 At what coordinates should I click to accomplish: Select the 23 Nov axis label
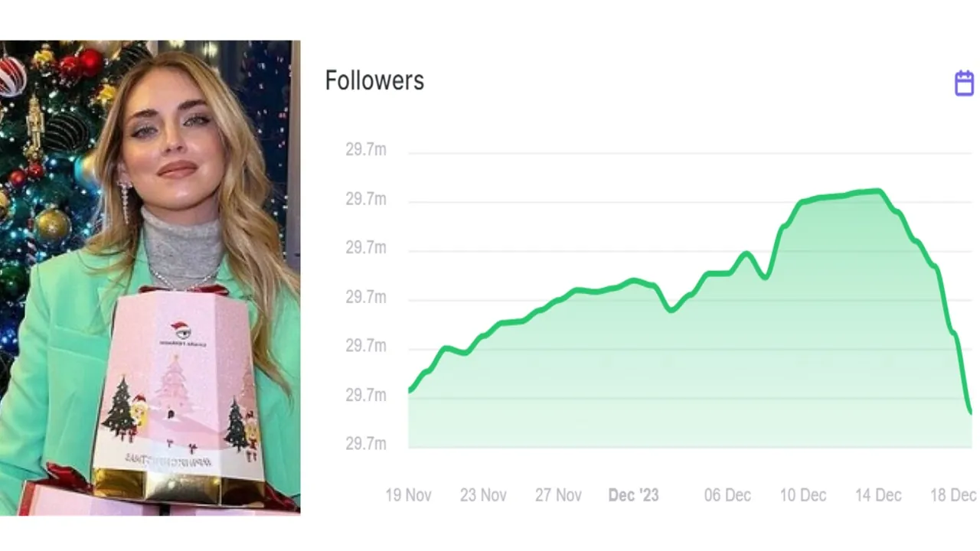483,495
